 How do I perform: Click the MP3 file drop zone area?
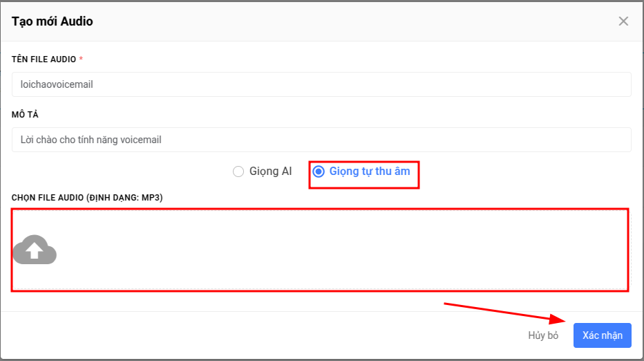tap(320, 250)
